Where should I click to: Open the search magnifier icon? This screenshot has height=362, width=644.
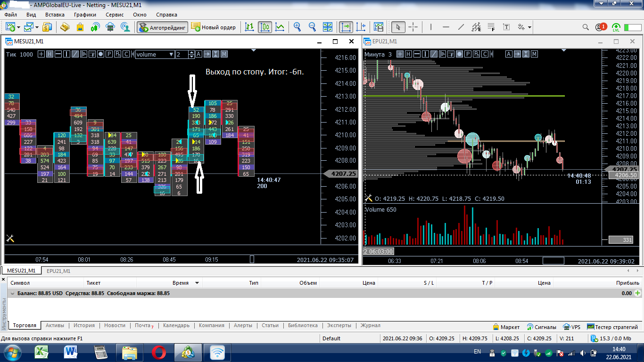click(x=586, y=27)
